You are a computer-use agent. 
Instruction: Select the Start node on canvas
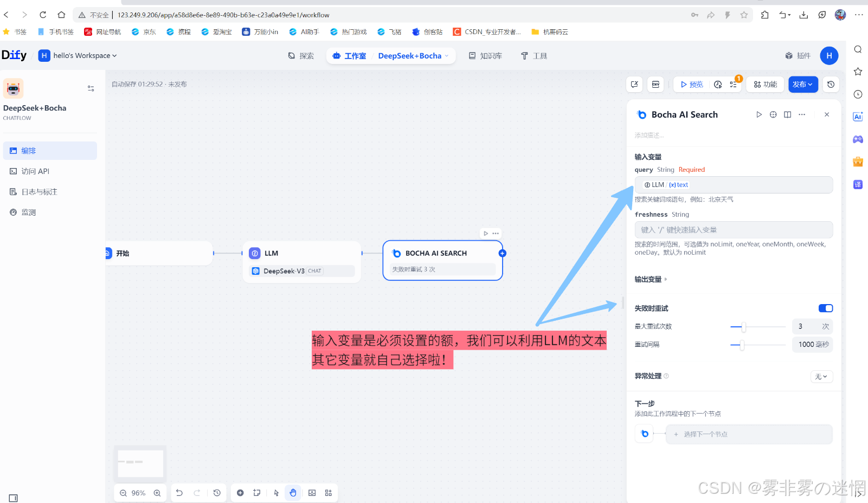[x=159, y=253]
